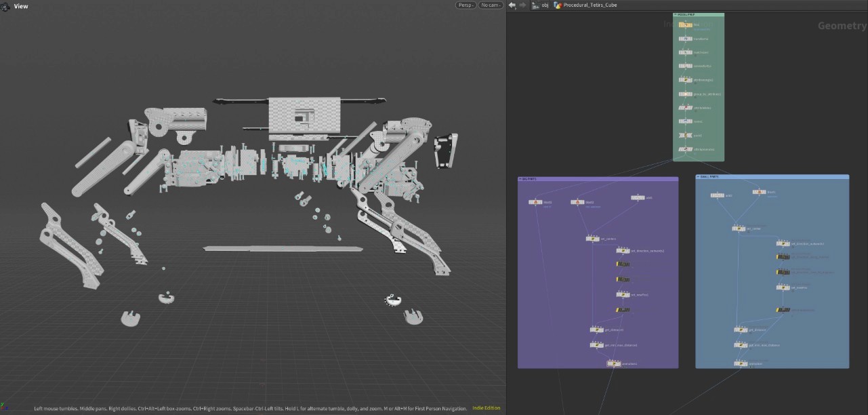The height and width of the screenshot is (415, 868).
Task: Click the attribwrangle1 node in MODEL PREP
Action: (684, 79)
